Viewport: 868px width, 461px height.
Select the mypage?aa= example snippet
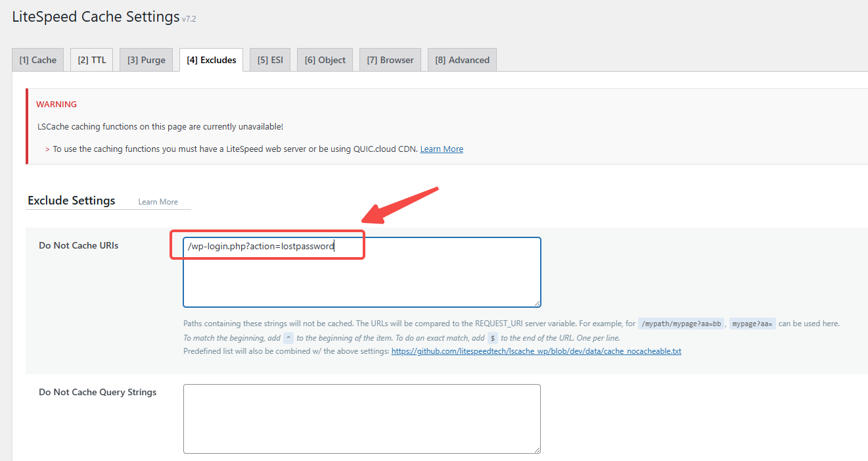(753, 323)
